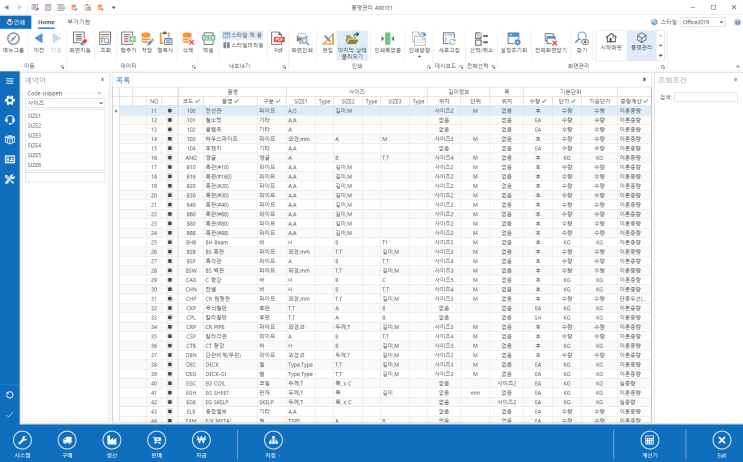Click inside the 검색 search field
Screen dimensions: 743x462
pyautogui.click(x=706, y=97)
